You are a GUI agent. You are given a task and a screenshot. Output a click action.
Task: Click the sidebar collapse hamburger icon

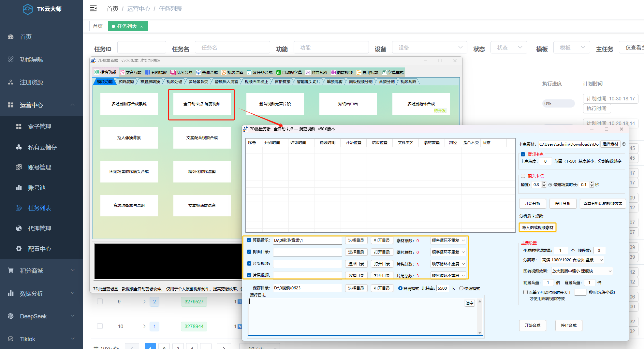pos(94,8)
